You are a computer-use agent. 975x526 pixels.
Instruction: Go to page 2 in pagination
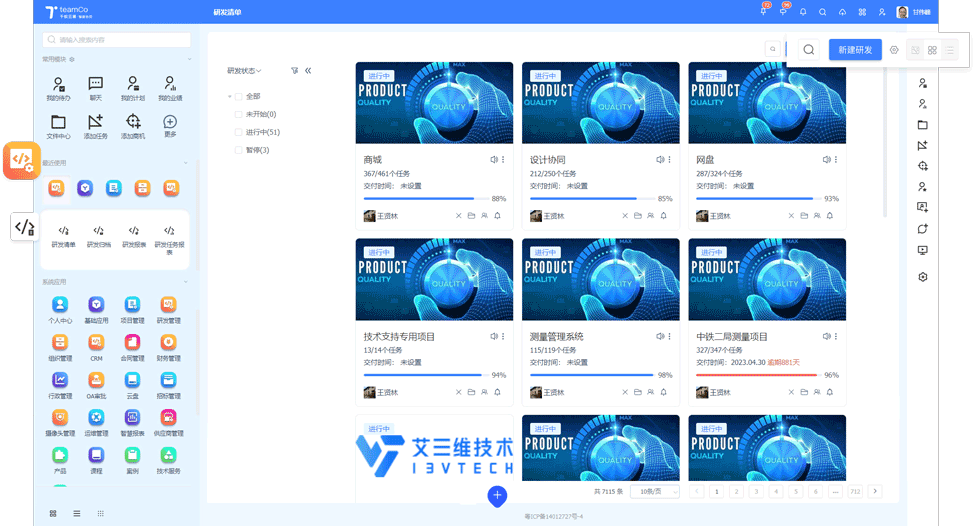(736, 491)
